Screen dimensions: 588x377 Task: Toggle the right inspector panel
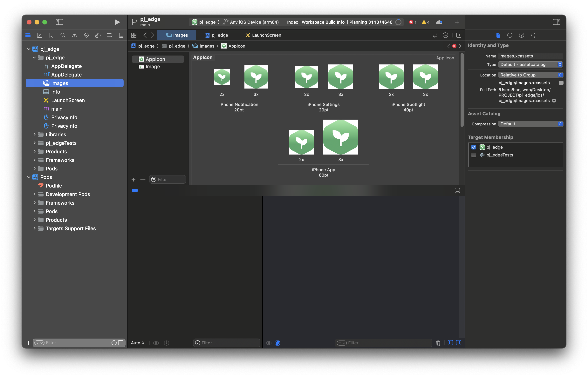click(556, 22)
